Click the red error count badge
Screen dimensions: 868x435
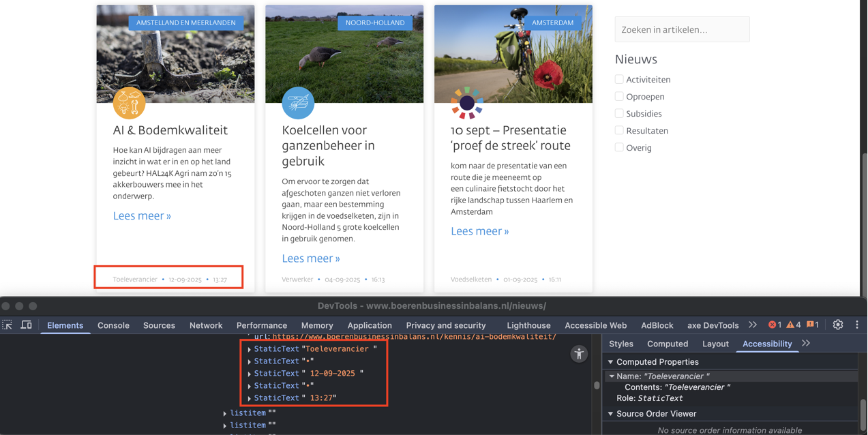pos(775,325)
